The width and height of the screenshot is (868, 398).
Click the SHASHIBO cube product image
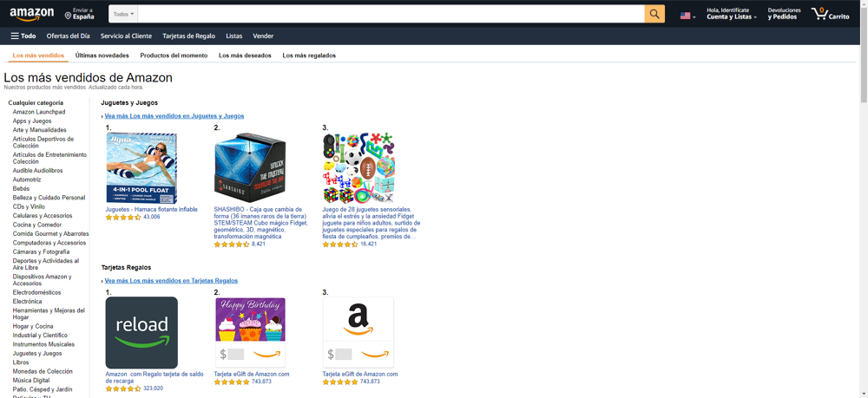point(250,168)
